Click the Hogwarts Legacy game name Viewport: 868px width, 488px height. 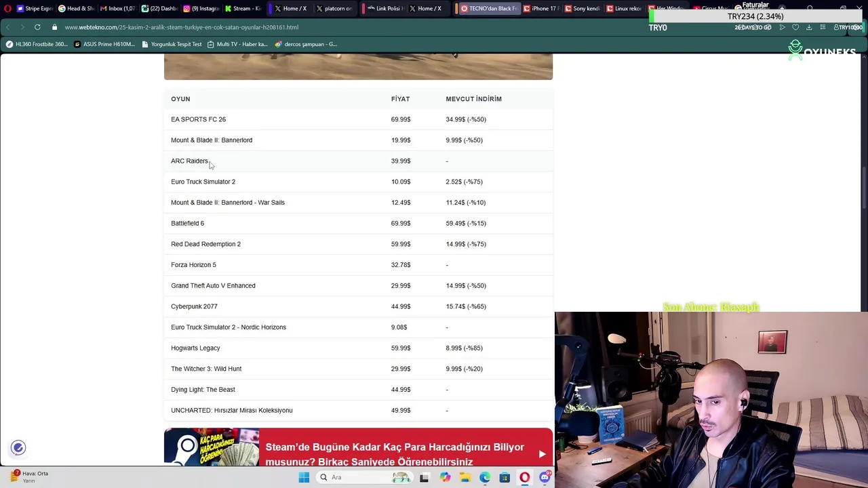[x=195, y=348]
